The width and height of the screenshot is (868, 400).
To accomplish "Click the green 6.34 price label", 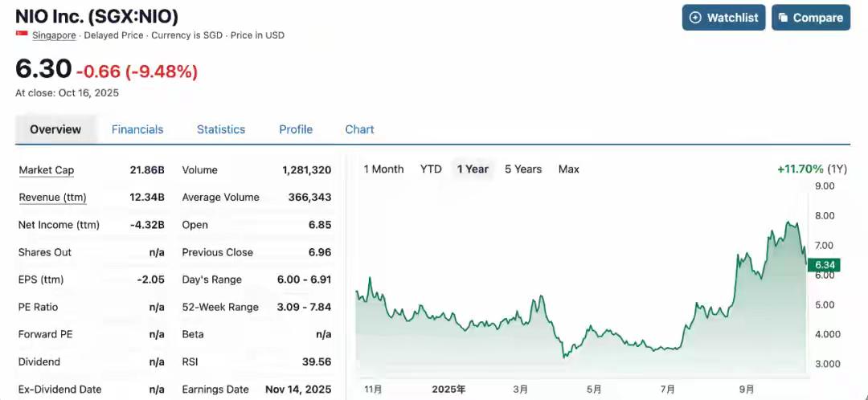I will tap(824, 265).
